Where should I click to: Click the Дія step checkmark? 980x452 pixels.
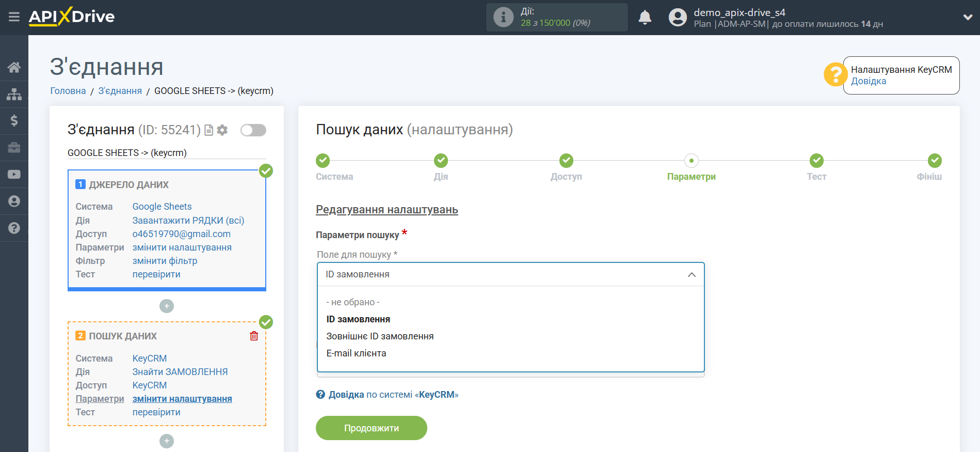coord(441,161)
